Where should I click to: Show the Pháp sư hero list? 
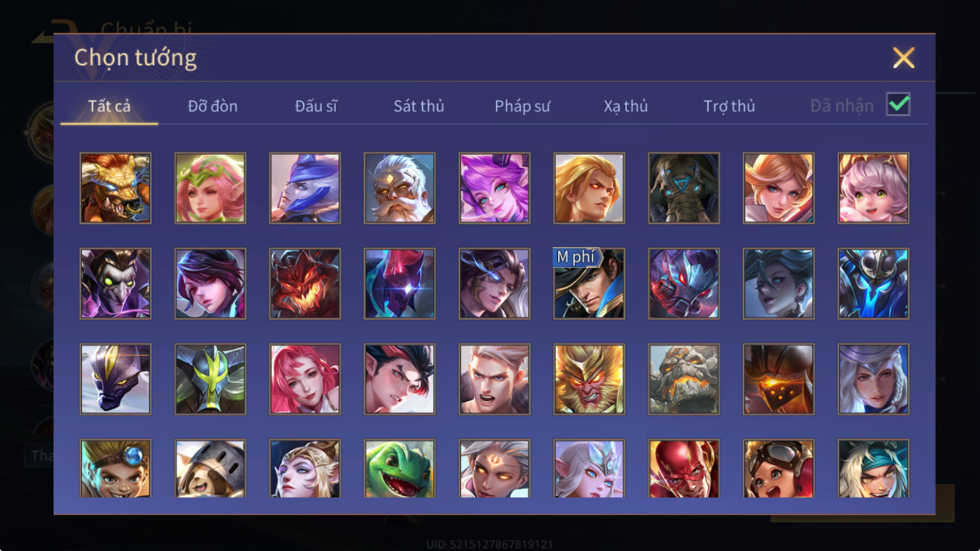tap(522, 106)
